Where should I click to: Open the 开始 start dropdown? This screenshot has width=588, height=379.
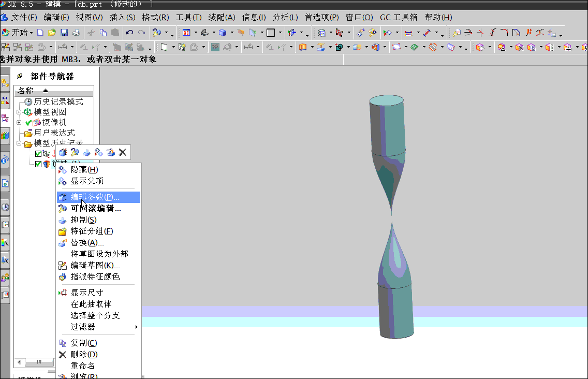(17, 33)
